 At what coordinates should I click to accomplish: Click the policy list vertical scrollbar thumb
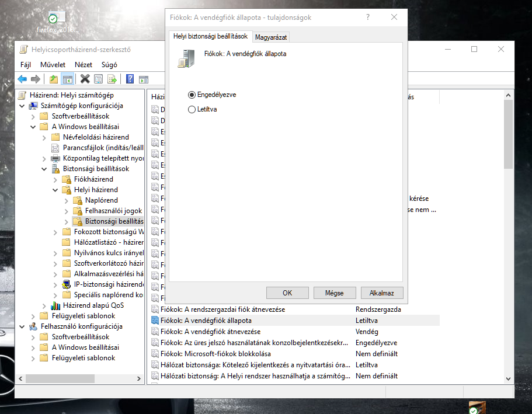coord(508,134)
